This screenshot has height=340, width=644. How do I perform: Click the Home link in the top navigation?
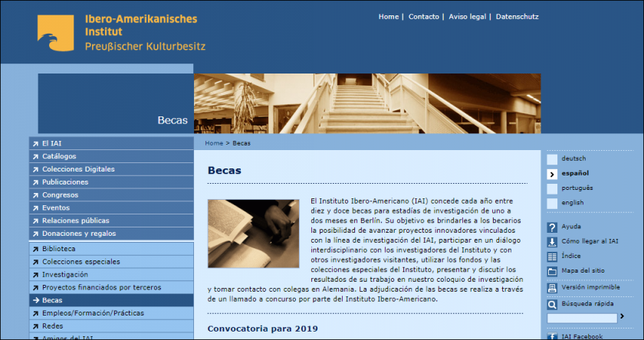pyautogui.click(x=389, y=17)
